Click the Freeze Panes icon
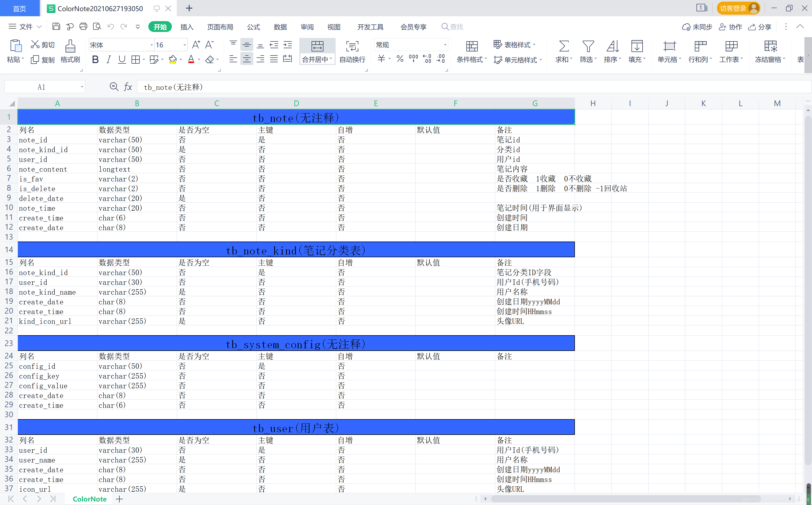 [x=770, y=46]
